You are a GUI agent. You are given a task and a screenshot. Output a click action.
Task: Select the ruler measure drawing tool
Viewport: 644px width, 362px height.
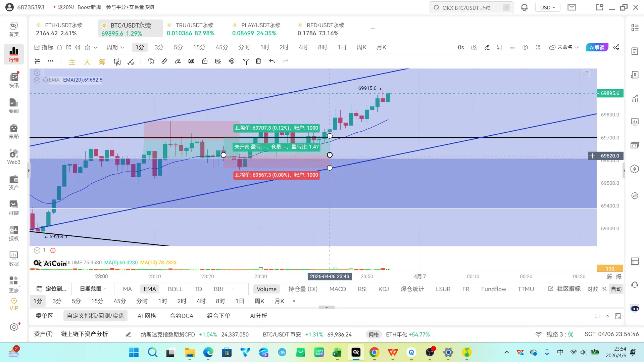click(x=164, y=61)
